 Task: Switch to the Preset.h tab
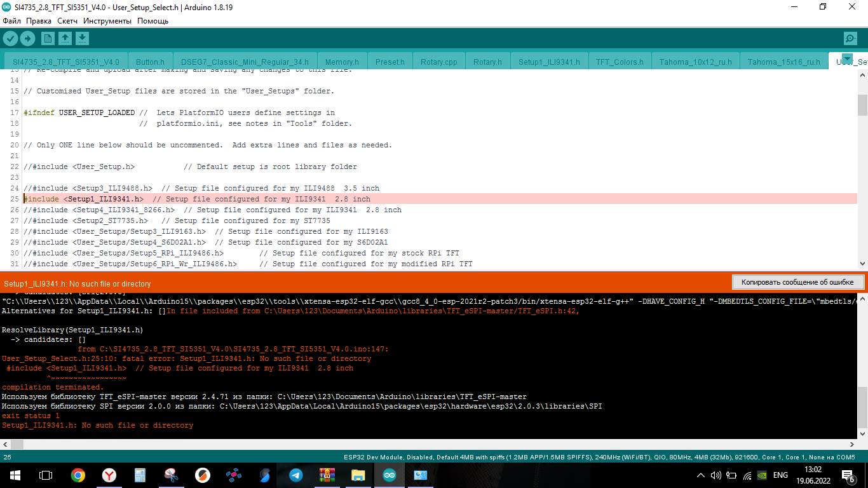point(390,62)
